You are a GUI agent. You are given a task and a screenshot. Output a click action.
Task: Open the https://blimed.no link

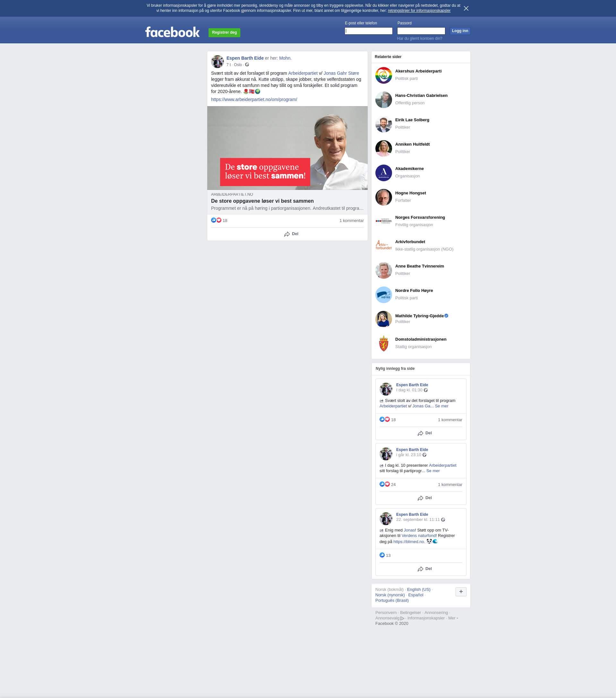[409, 541]
